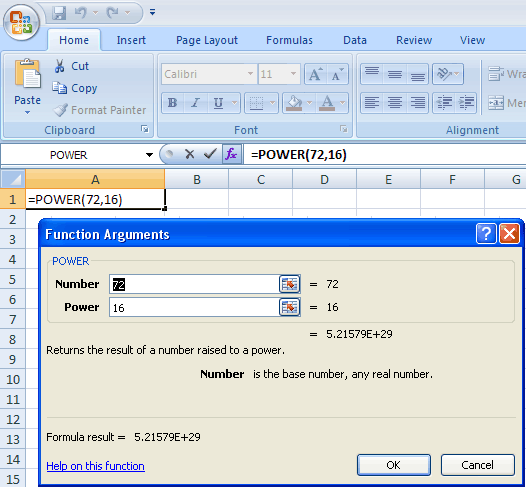The image size is (526, 487).
Task: Toggle Bold formatting
Action: pos(172,103)
